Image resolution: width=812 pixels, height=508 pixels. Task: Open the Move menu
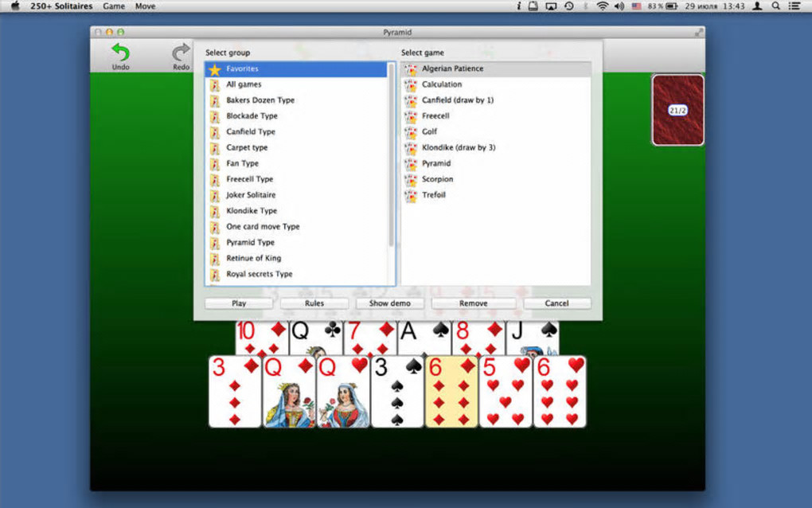point(145,6)
